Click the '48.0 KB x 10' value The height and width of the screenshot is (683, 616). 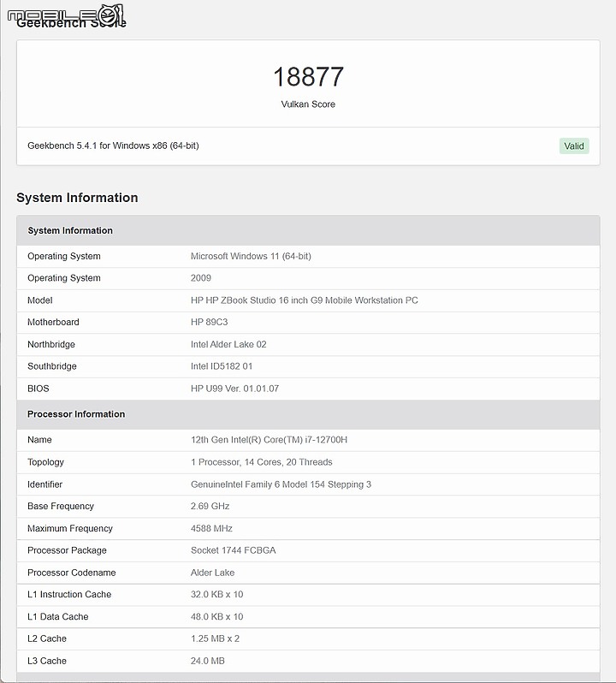216,617
